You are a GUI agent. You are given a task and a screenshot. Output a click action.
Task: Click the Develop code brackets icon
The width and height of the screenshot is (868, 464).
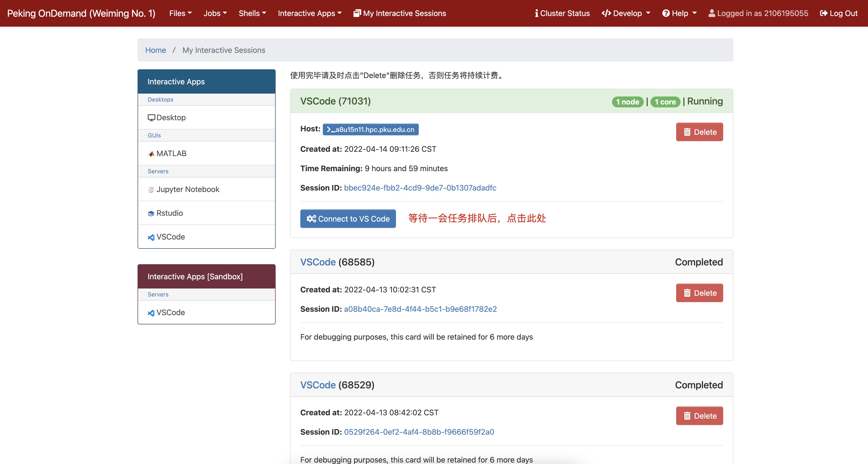[606, 13]
